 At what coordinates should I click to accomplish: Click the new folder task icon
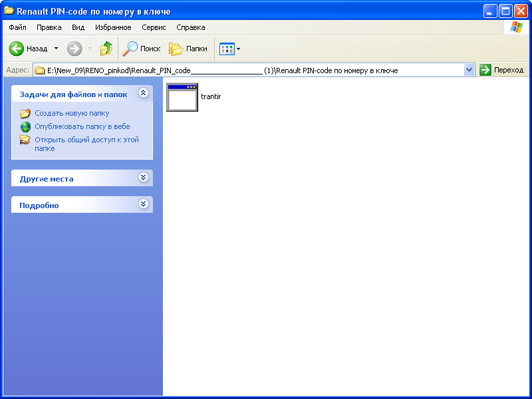coord(25,113)
